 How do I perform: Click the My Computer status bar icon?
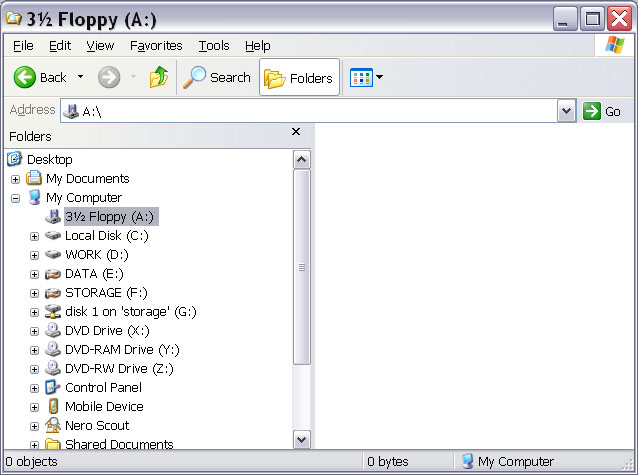tap(468, 461)
